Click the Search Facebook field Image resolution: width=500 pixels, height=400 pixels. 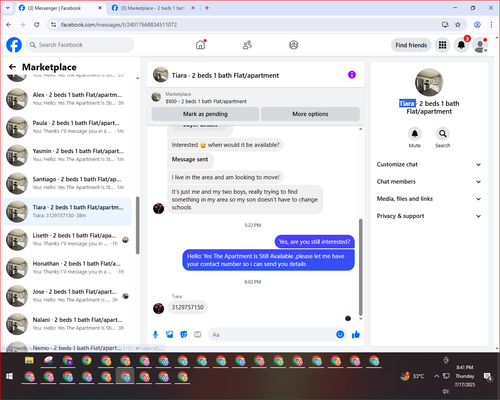point(80,45)
